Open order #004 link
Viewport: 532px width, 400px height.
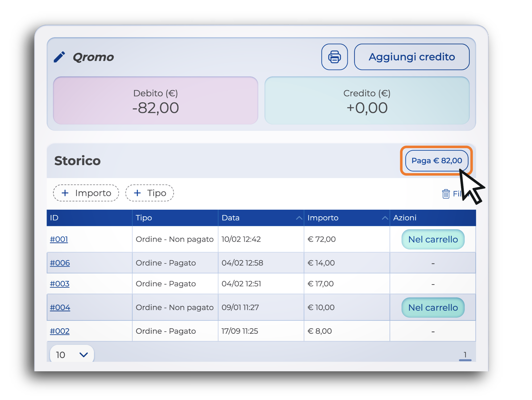(60, 307)
